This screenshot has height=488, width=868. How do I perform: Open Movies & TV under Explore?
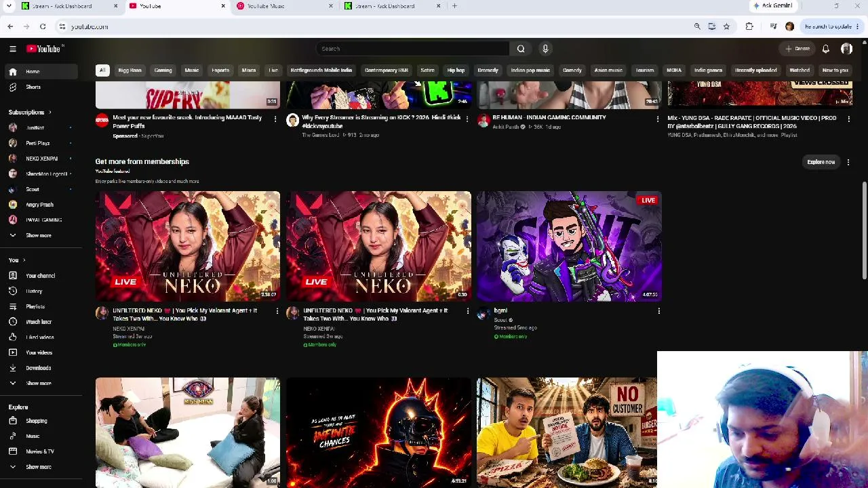(x=39, y=451)
